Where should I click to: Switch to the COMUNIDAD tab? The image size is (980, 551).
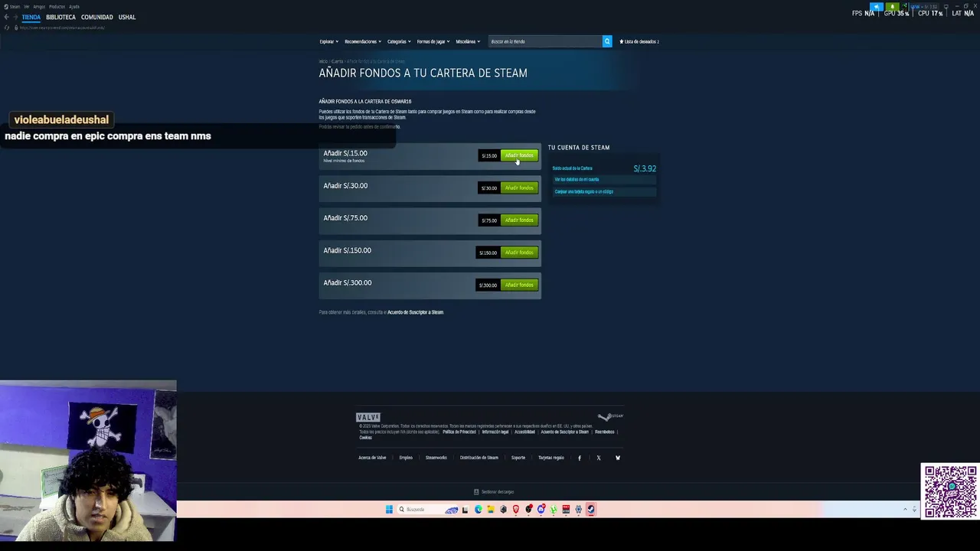point(96,17)
